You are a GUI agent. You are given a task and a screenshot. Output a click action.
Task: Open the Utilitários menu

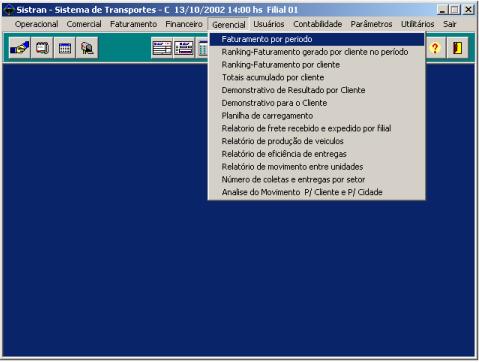tap(417, 24)
